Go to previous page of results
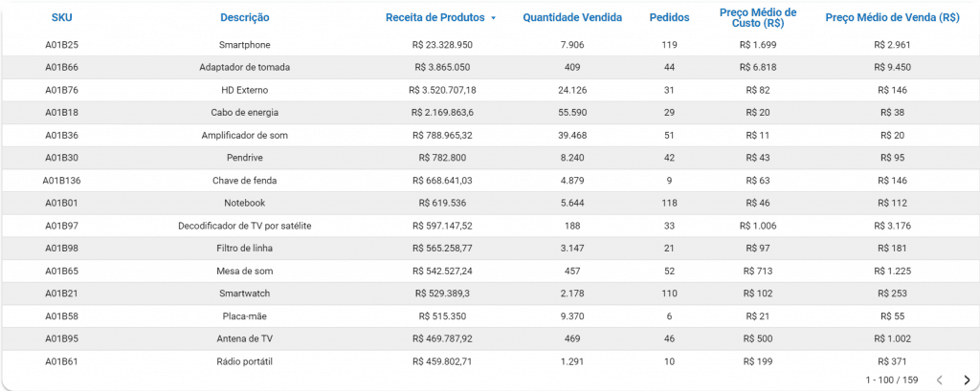 [x=940, y=380]
